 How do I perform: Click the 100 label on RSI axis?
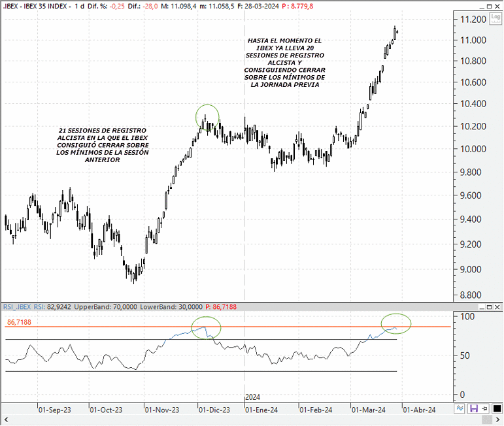point(467,316)
